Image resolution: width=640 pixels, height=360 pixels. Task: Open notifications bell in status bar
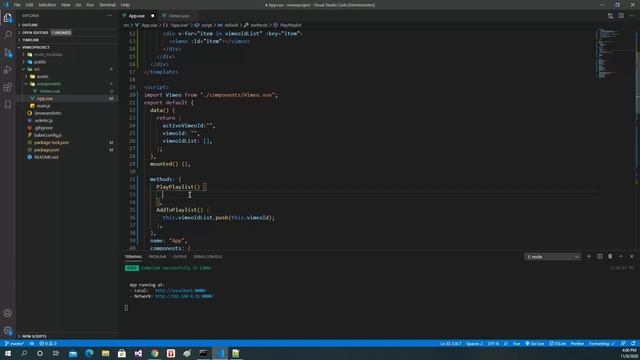point(633,344)
